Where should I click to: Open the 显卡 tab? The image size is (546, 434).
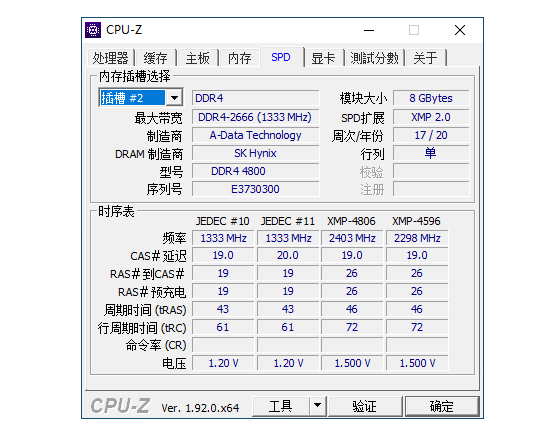(323, 58)
